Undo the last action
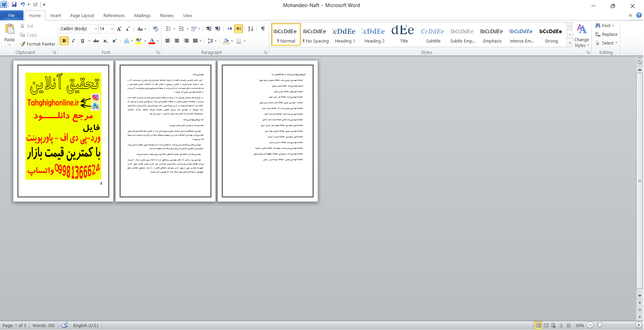The image size is (644, 330). (22, 5)
